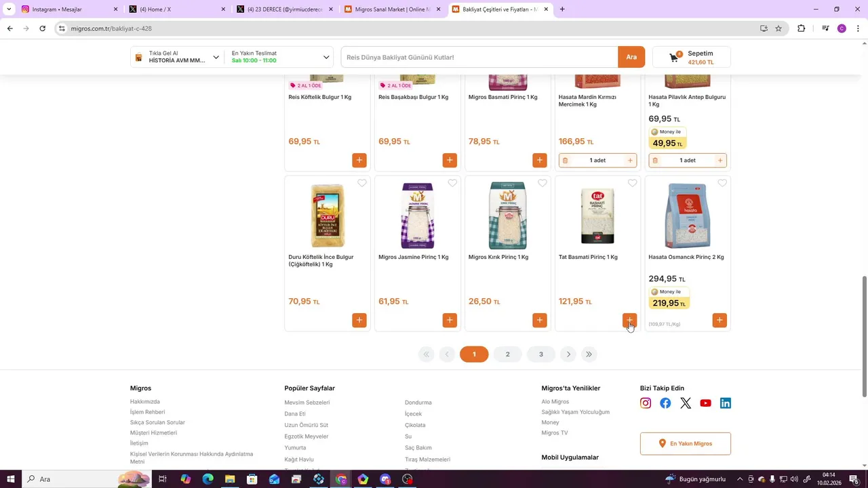This screenshot has height=488, width=868.
Task: Open Sıkça Sorulan Sorular link
Action: point(157,422)
